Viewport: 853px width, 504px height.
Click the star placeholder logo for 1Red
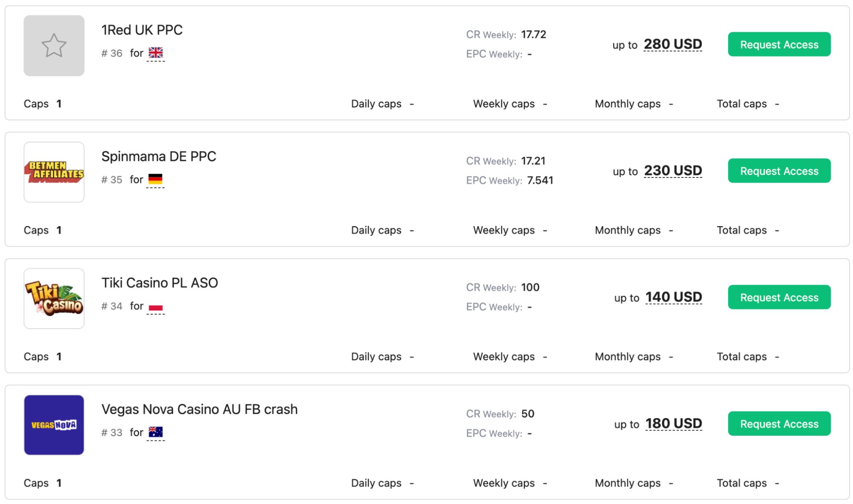pyautogui.click(x=54, y=46)
